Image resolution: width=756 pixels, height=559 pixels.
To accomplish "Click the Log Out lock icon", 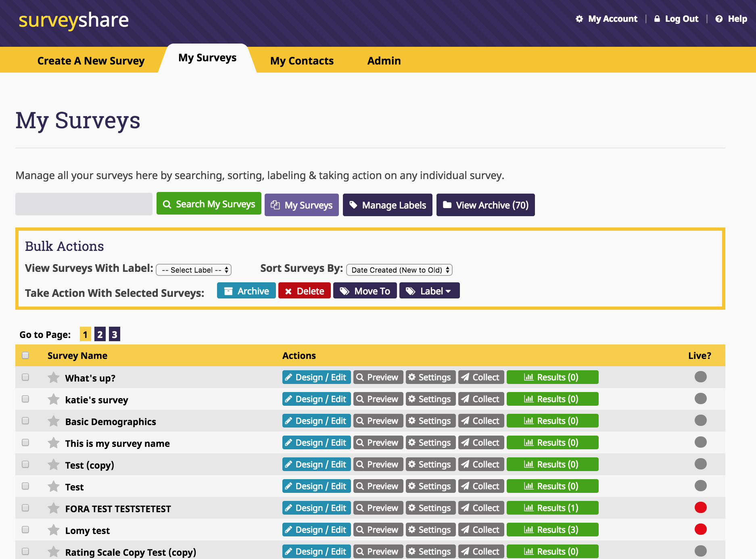I will 657,19.
